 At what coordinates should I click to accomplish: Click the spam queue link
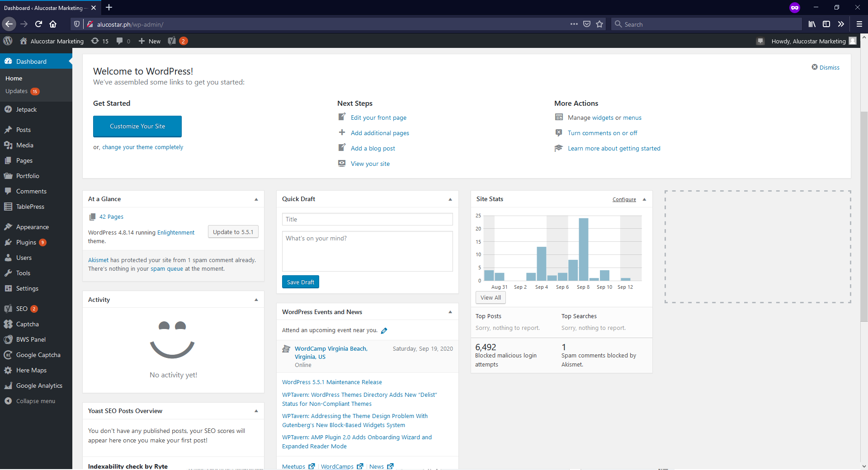(167, 268)
